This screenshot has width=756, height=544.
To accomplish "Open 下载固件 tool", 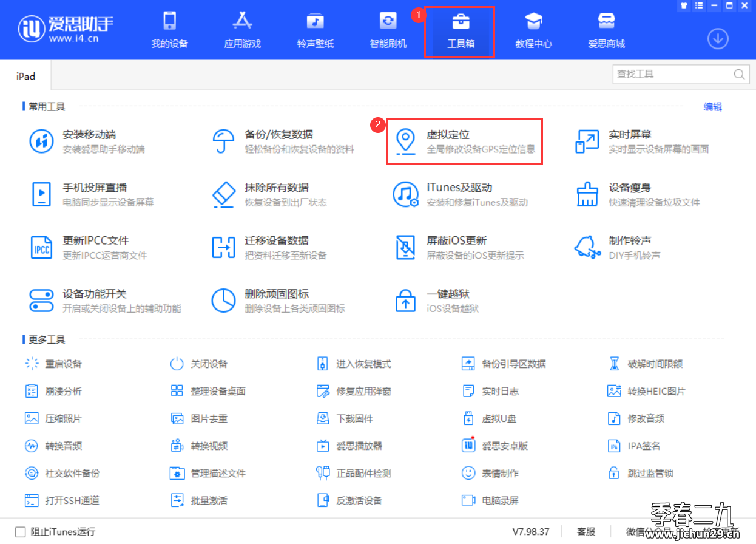I will pos(345,418).
